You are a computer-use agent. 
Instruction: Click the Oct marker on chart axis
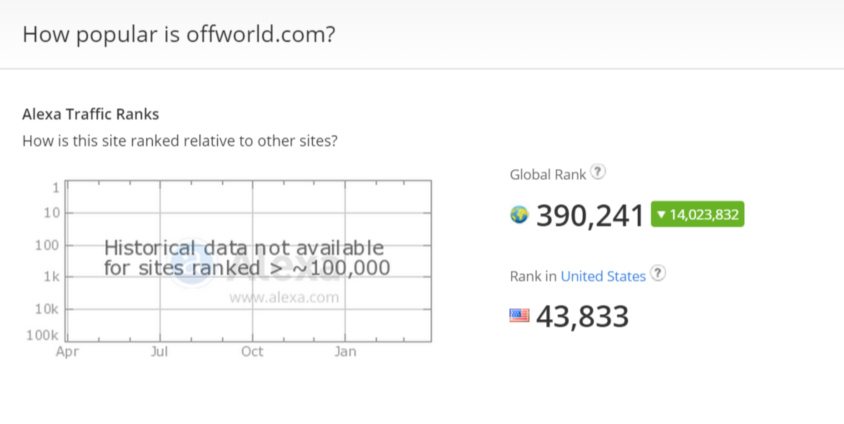252,351
